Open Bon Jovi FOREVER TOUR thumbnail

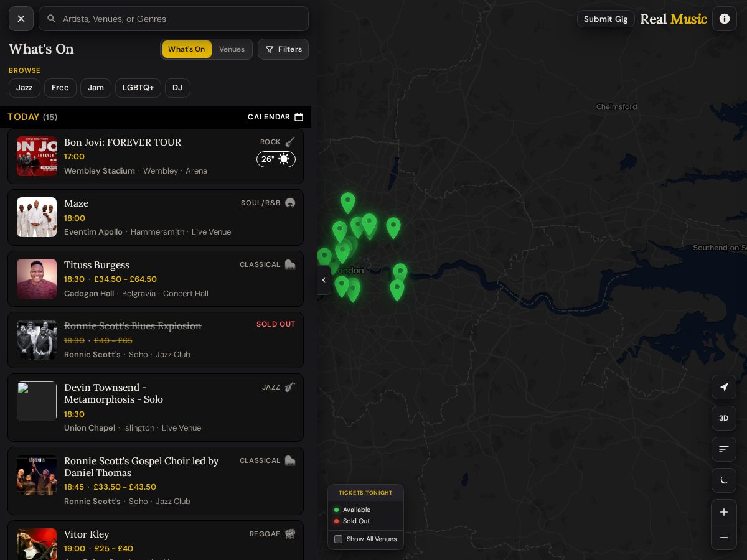[37, 156]
